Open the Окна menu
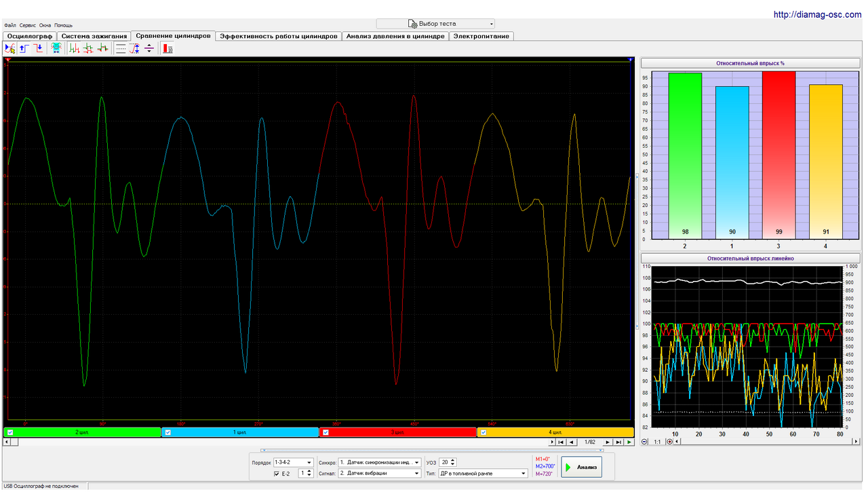Viewport: 868px width, 492px height. click(x=45, y=25)
